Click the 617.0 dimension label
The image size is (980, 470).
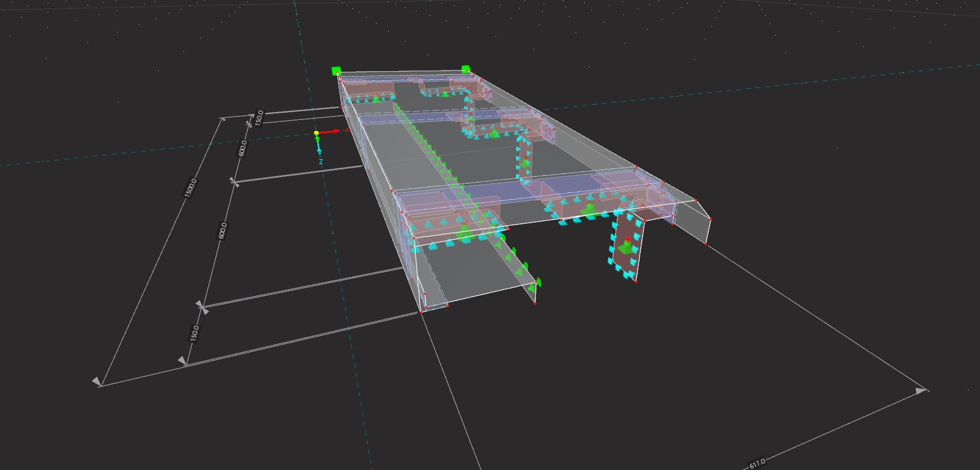coord(757,463)
